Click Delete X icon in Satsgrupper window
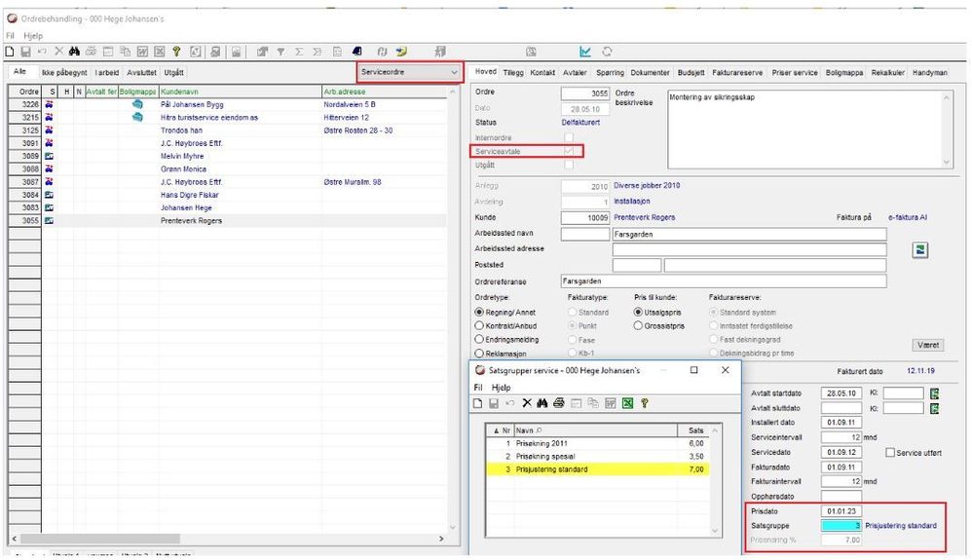The width and height of the screenshot is (972, 560). 527,403
